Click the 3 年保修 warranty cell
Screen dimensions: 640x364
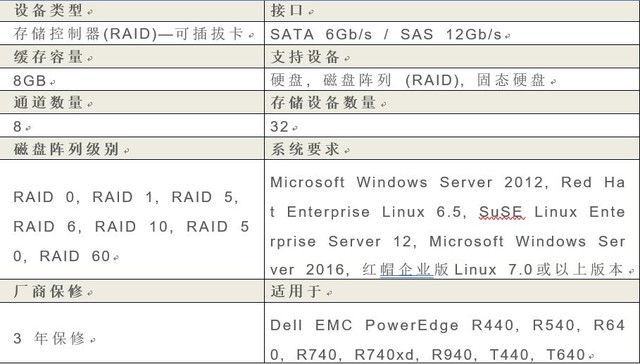click(132, 333)
